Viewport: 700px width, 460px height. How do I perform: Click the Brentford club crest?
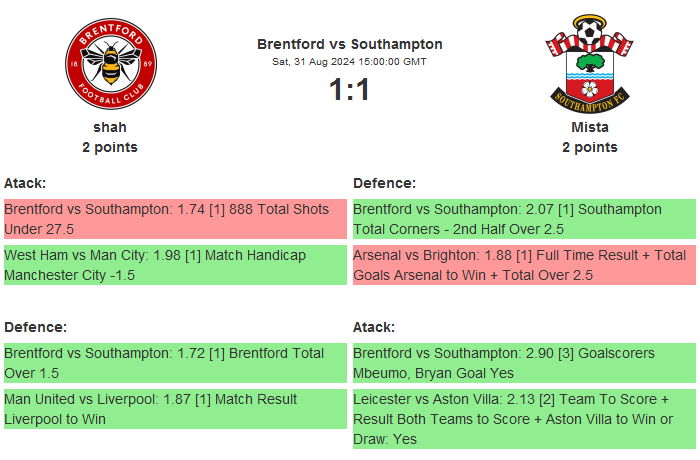[x=110, y=65]
